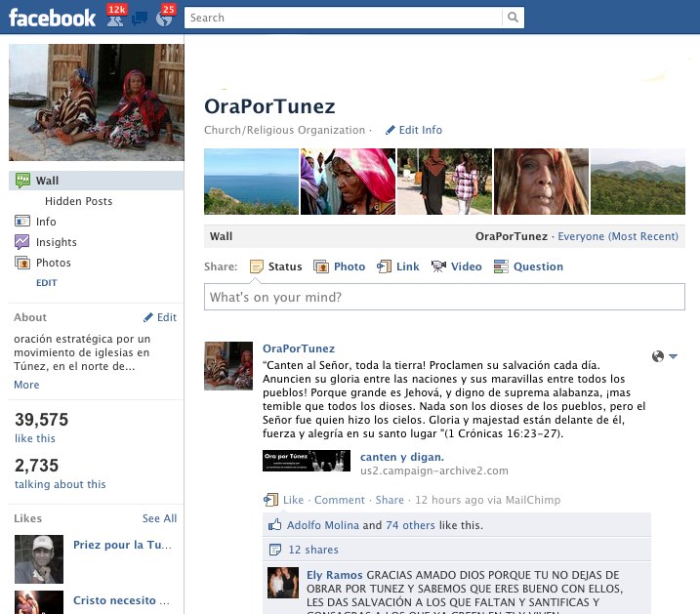Click the '74 others' link
This screenshot has width=700, height=614.
click(410, 525)
